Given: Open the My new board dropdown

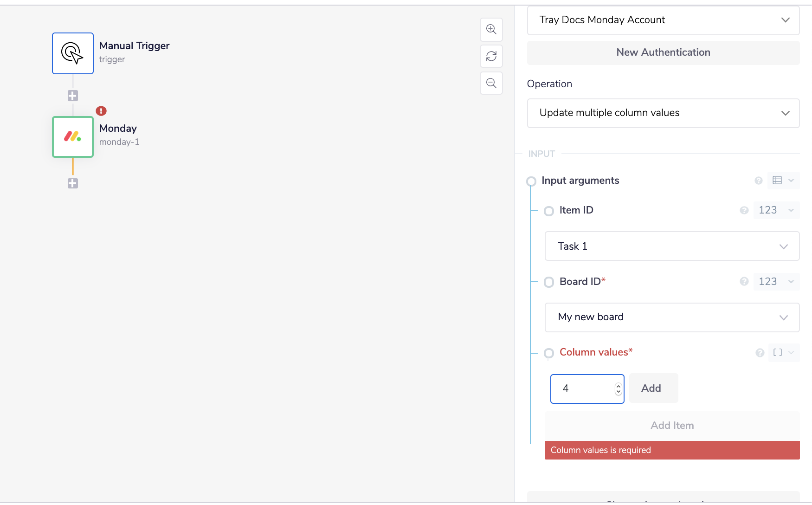Looking at the screenshot, I should click(x=671, y=317).
